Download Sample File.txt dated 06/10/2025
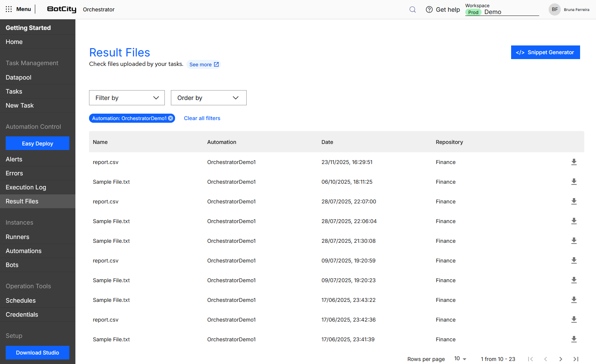 tap(574, 182)
